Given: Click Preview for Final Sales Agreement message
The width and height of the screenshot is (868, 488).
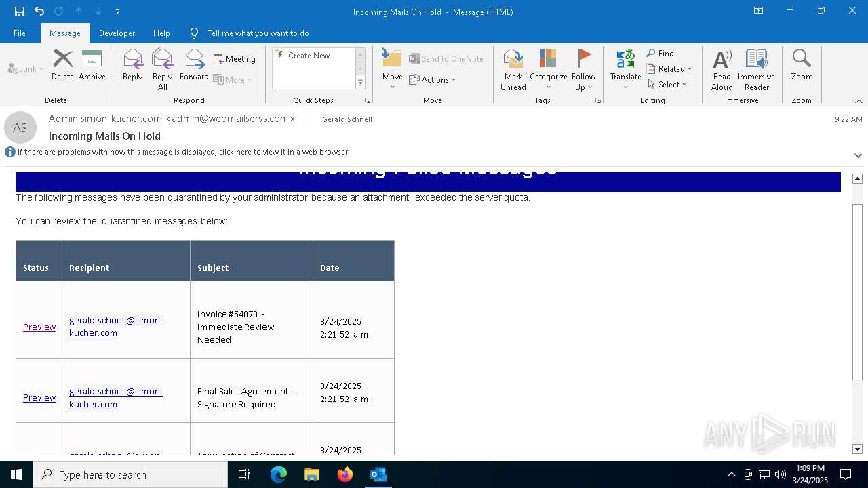Looking at the screenshot, I should pyautogui.click(x=39, y=398).
